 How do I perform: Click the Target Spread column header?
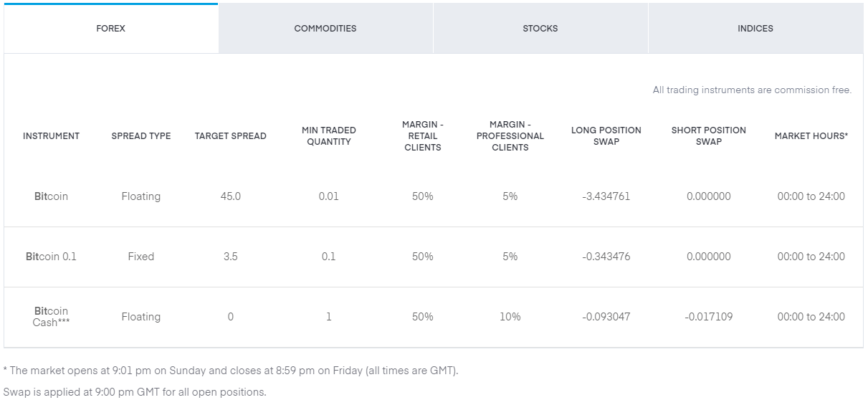[x=230, y=136]
